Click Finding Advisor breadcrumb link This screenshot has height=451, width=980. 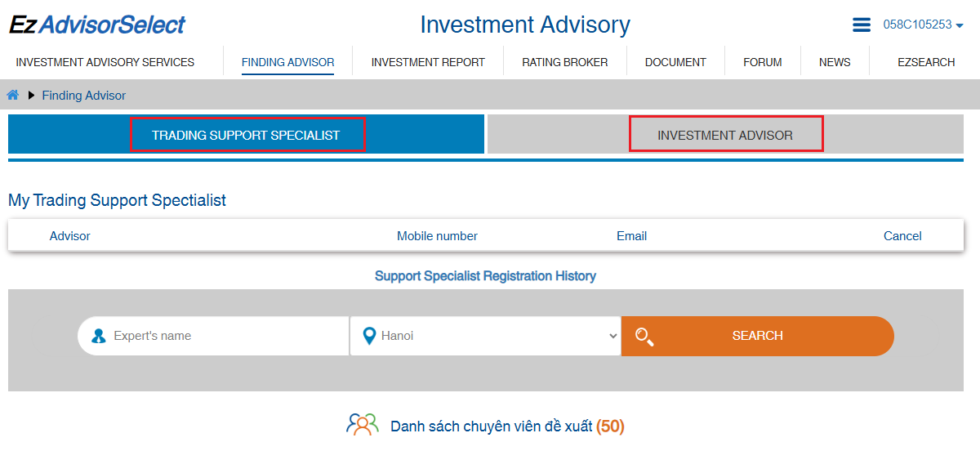84,96
